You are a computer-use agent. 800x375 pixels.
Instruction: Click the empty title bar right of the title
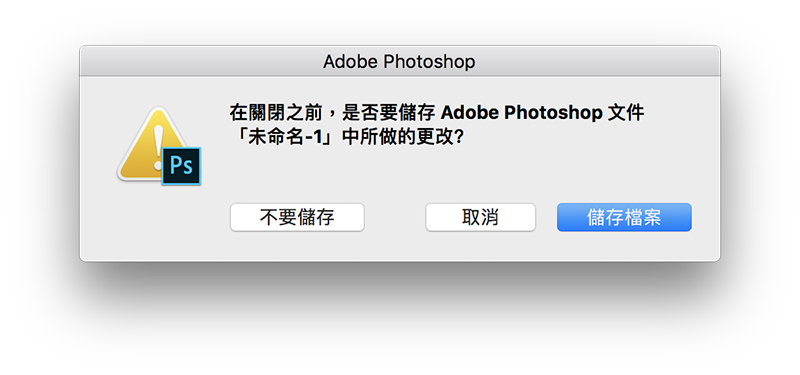[597, 62]
